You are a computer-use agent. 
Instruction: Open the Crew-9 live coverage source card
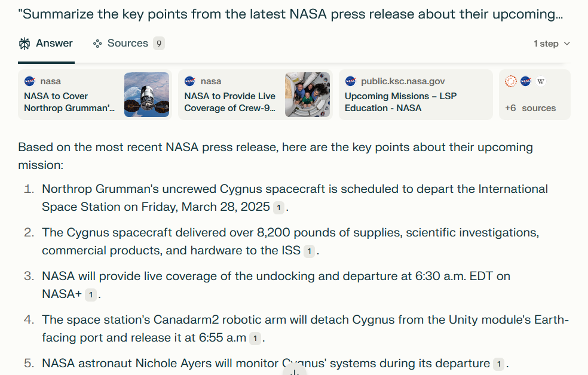tap(231, 102)
